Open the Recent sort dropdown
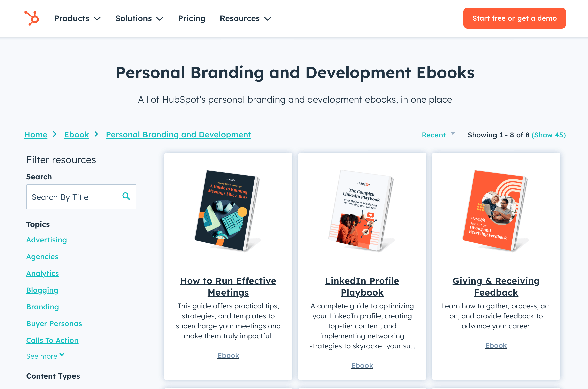Image resolution: width=588 pixels, height=389 pixels. pos(438,135)
